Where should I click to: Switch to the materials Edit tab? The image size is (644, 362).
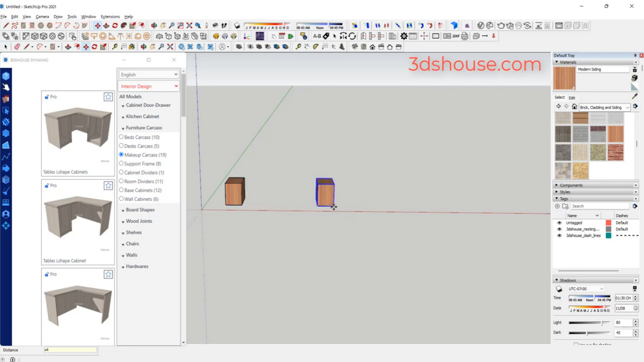click(x=572, y=98)
